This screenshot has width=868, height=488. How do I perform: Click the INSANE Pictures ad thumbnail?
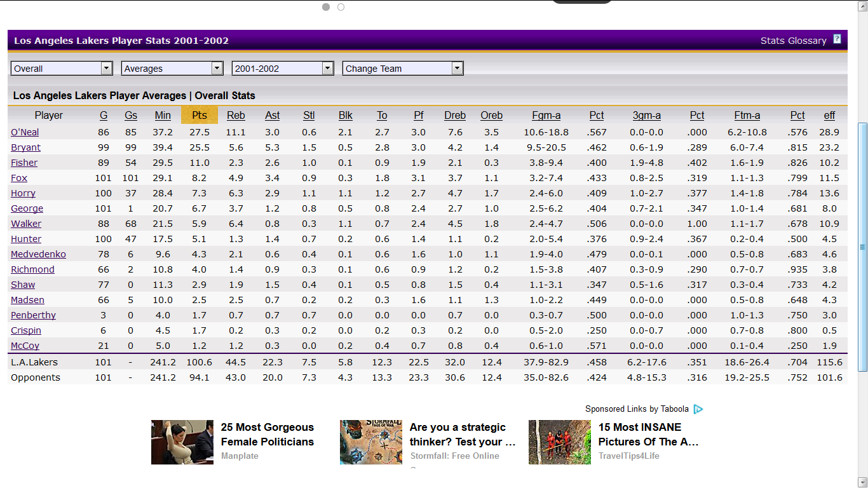tap(560, 442)
